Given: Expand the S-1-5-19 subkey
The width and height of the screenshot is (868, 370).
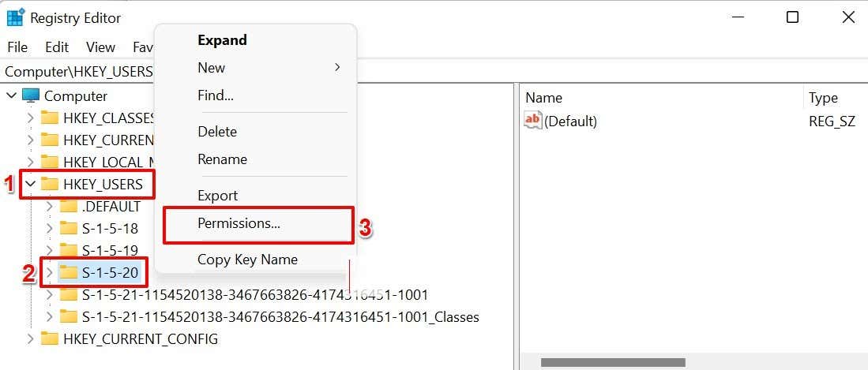Looking at the screenshot, I should (49, 250).
